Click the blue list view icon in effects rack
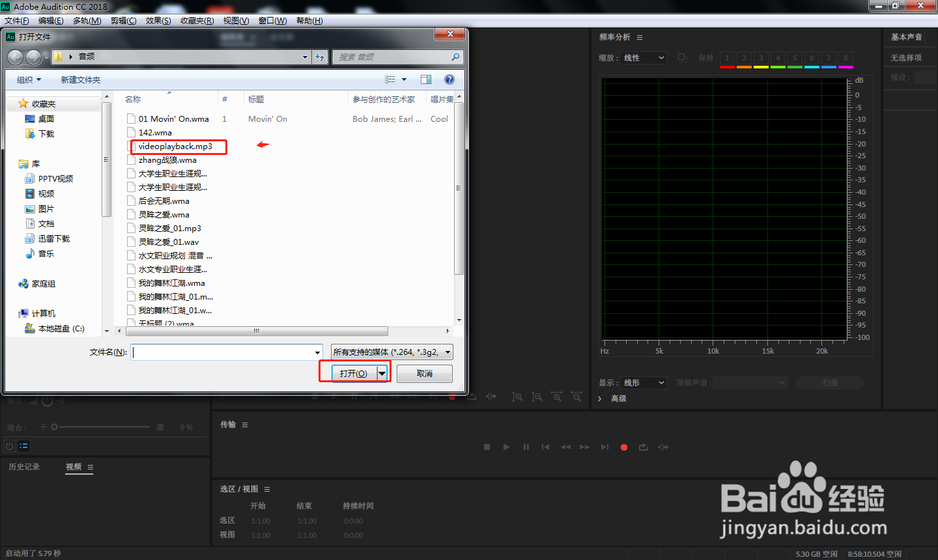Screen dimensions: 938x560 pos(23,446)
